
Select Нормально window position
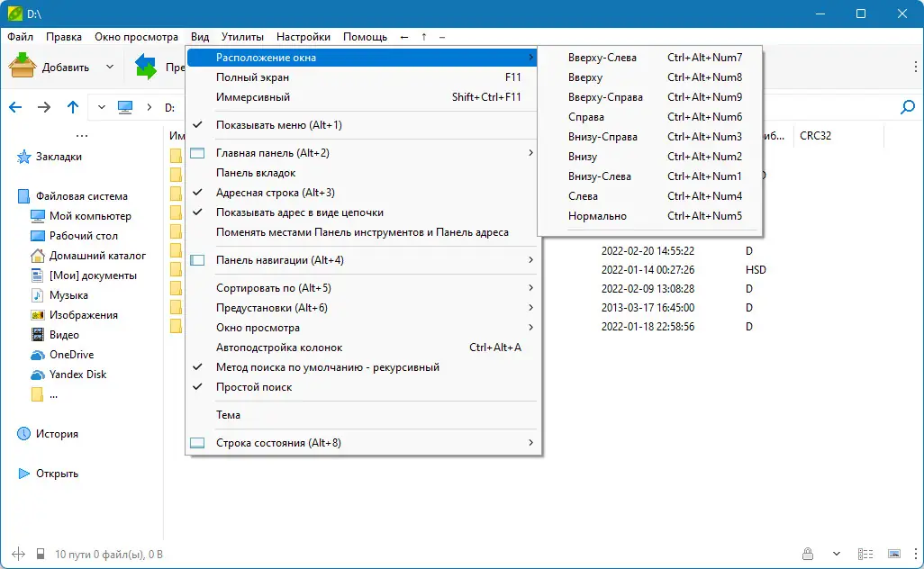[x=650, y=216]
